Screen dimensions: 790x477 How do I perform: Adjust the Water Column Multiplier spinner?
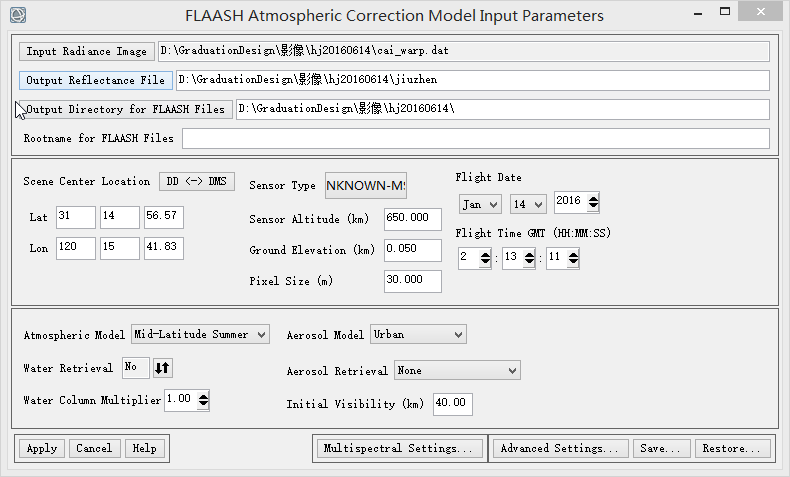point(203,400)
